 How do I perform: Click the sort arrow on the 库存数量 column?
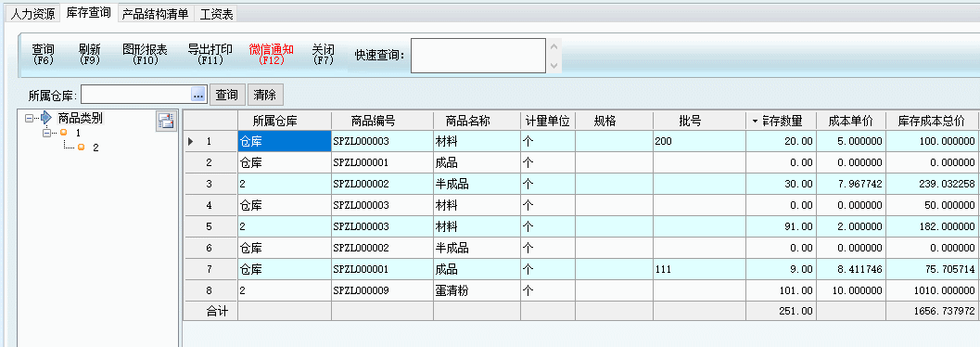point(755,122)
